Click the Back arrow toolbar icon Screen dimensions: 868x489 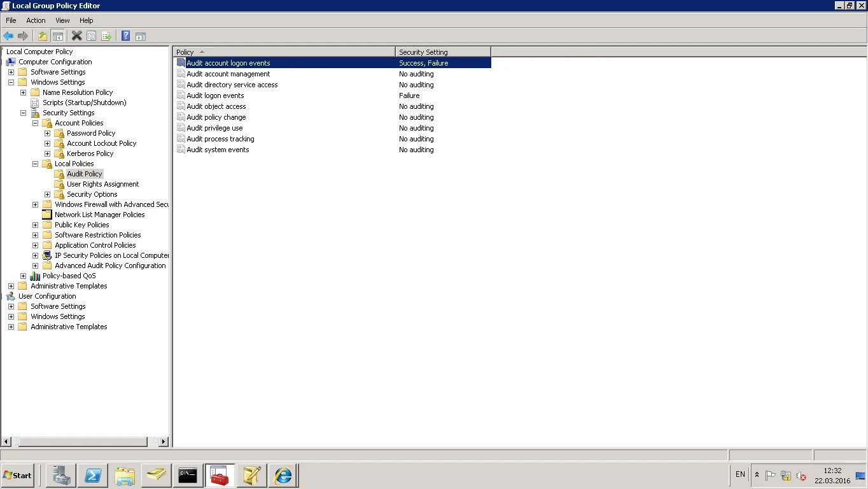coord(8,36)
